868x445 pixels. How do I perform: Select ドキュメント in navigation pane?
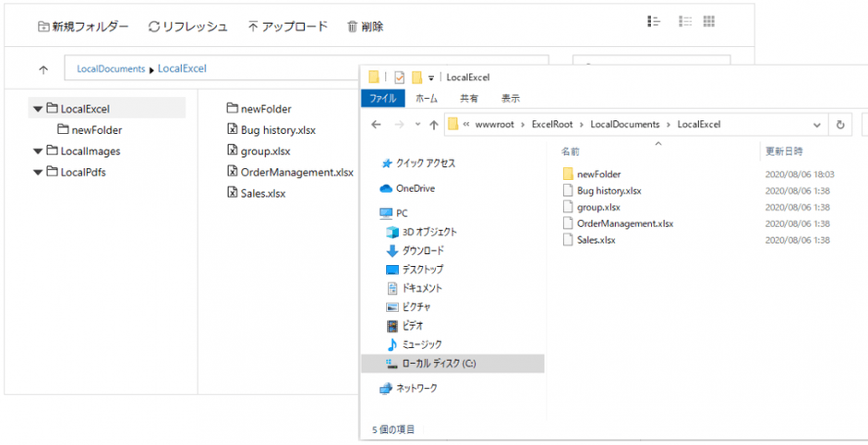(x=414, y=288)
